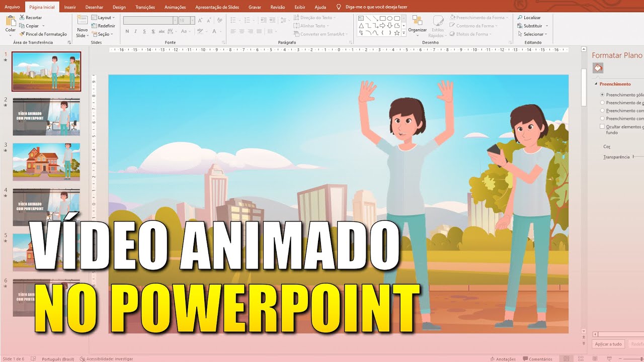Switch to Transições ribbon tab

click(x=145, y=7)
